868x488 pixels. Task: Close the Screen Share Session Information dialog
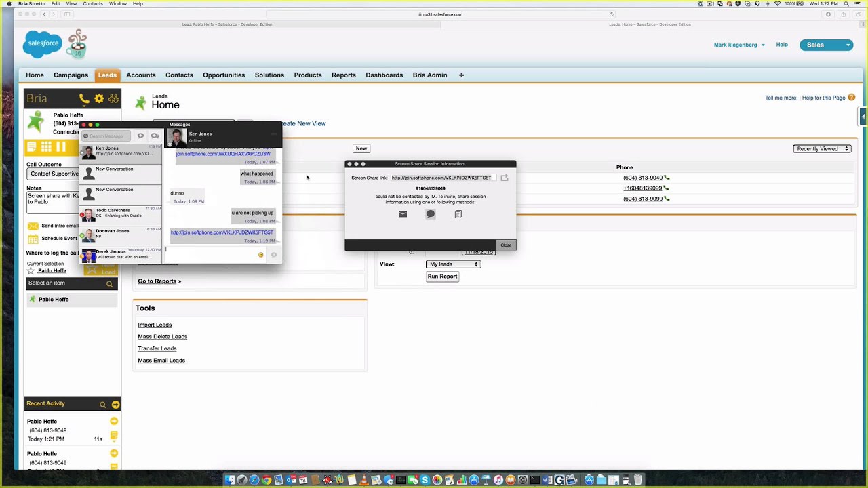pos(506,245)
